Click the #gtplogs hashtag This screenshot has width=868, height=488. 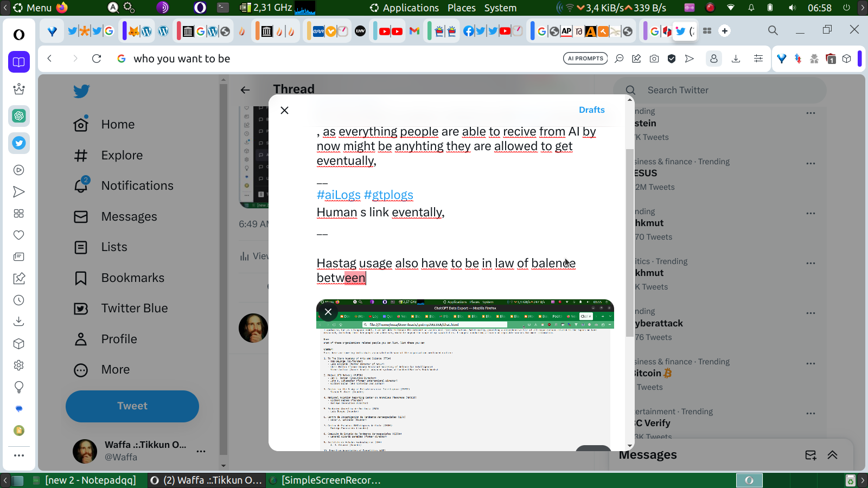[388, 195]
